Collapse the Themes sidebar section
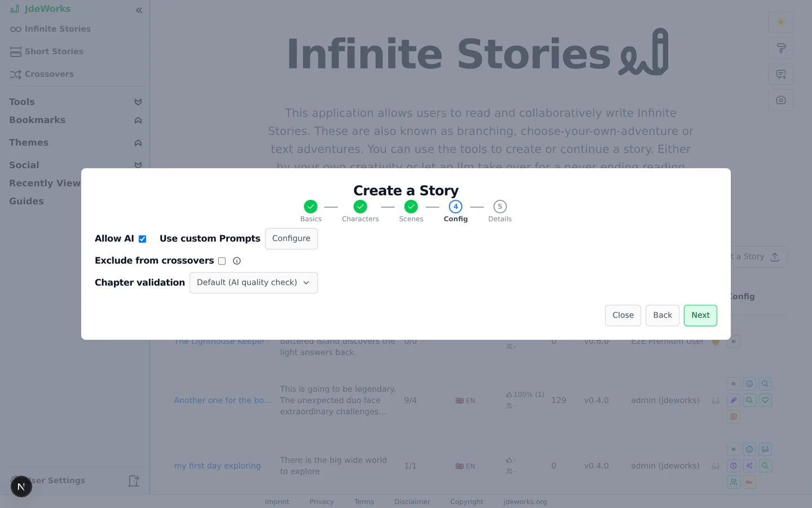Image resolution: width=812 pixels, height=508 pixels. [138, 143]
